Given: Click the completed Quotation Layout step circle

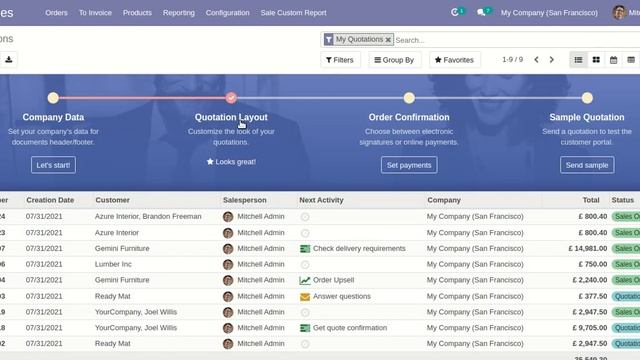Looking at the screenshot, I should (x=231, y=98).
